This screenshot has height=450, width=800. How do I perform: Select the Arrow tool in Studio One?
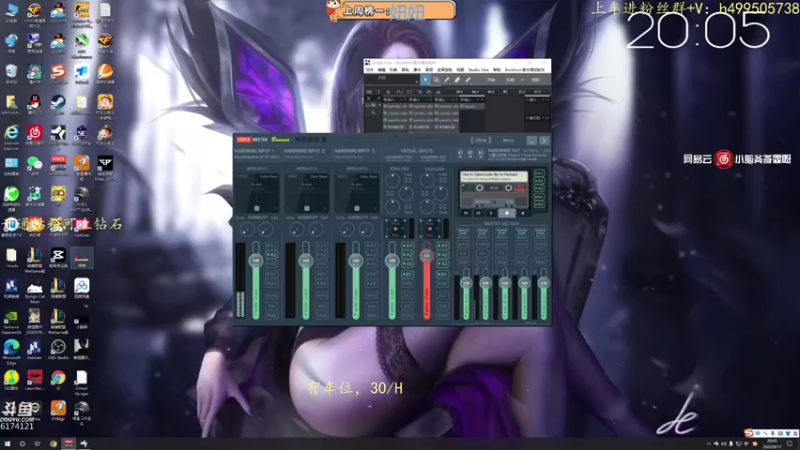click(425, 80)
